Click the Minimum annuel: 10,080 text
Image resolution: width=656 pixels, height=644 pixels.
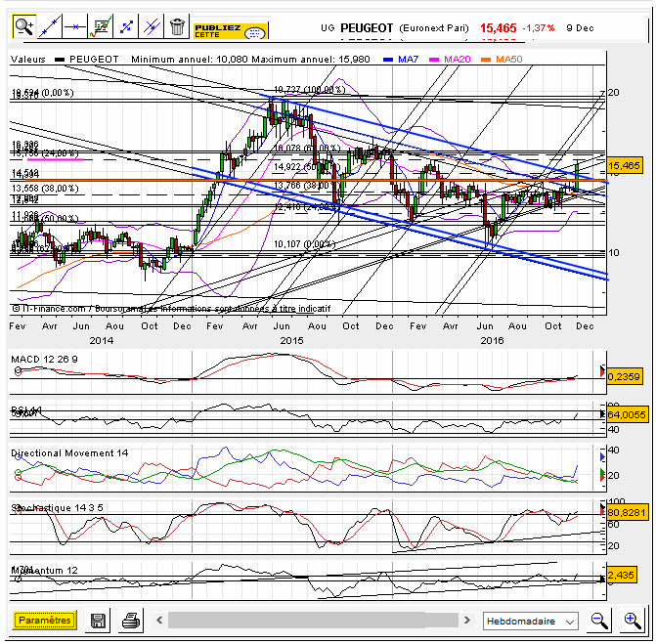click(191, 60)
